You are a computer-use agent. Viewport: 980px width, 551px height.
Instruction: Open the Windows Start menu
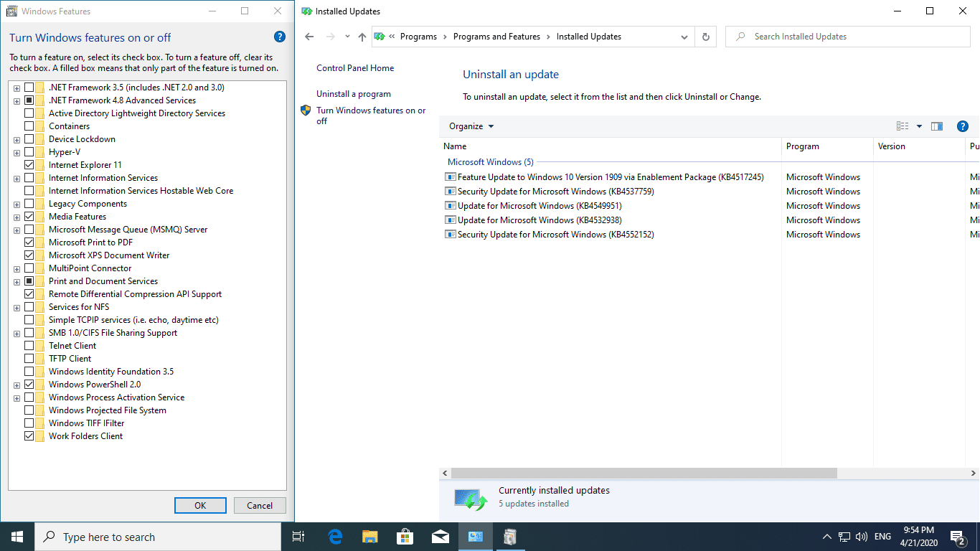17,537
